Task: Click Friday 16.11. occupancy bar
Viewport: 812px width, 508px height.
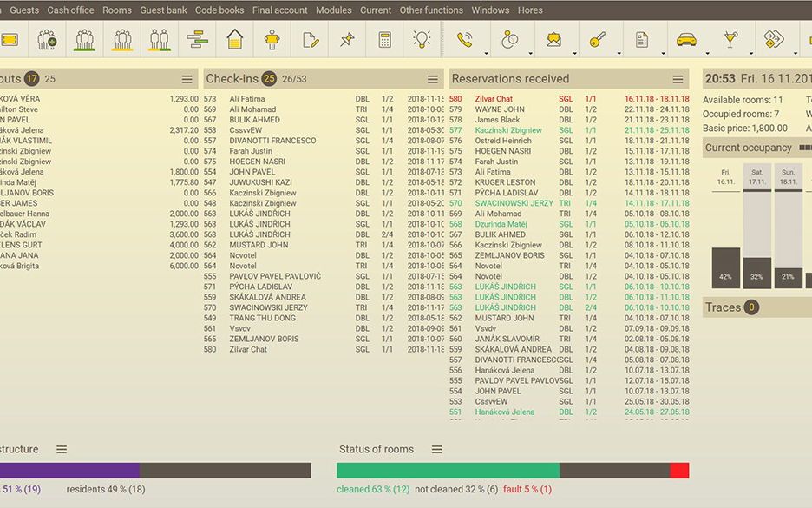Action: (725, 267)
